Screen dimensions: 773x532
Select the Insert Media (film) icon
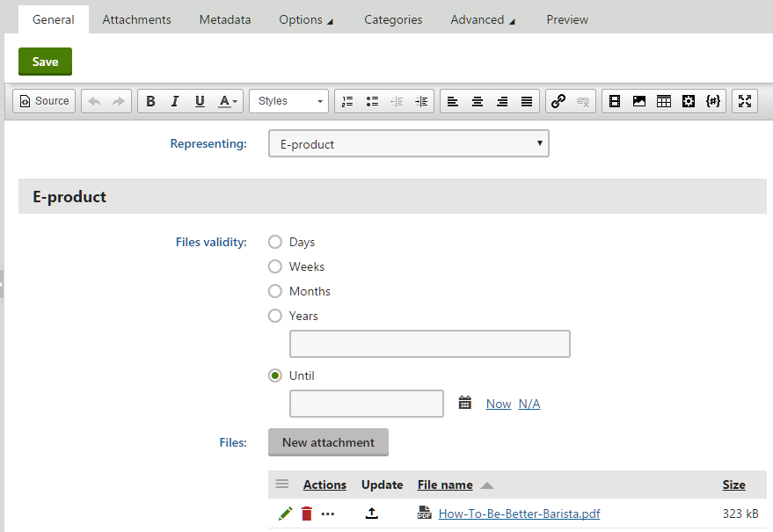pyautogui.click(x=614, y=100)
